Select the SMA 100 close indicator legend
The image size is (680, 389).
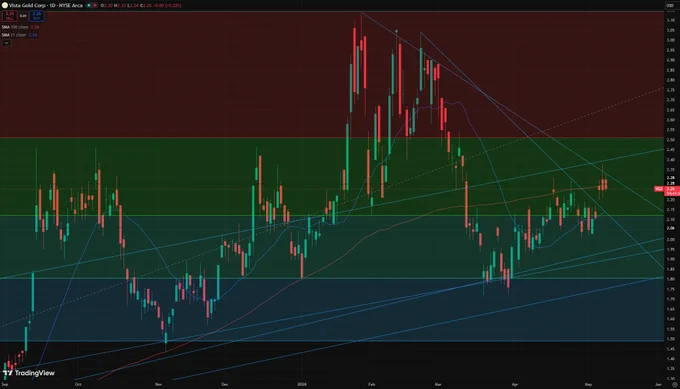[20, 27]
